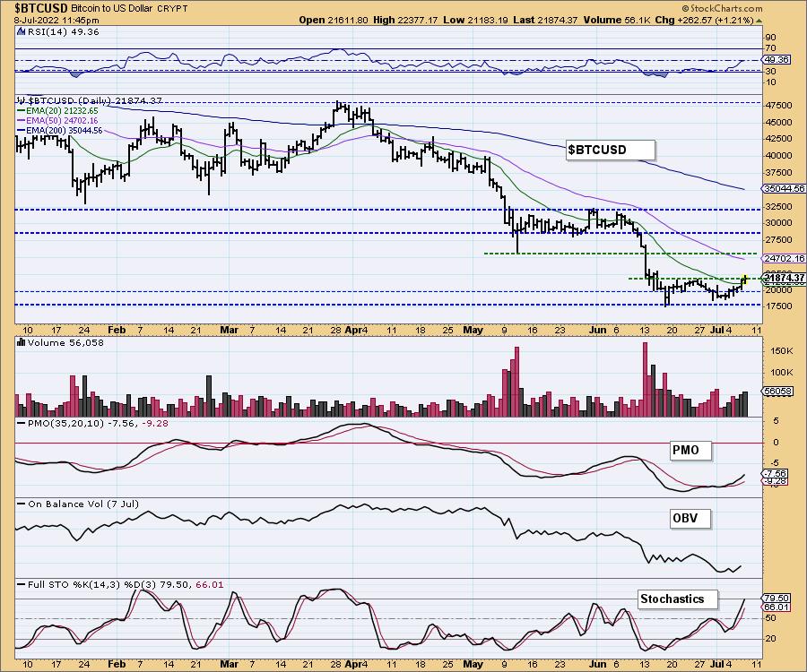Click the High 22377.17 header value
This screenshot has width=807, height=672.
click(x=405, y=21)
